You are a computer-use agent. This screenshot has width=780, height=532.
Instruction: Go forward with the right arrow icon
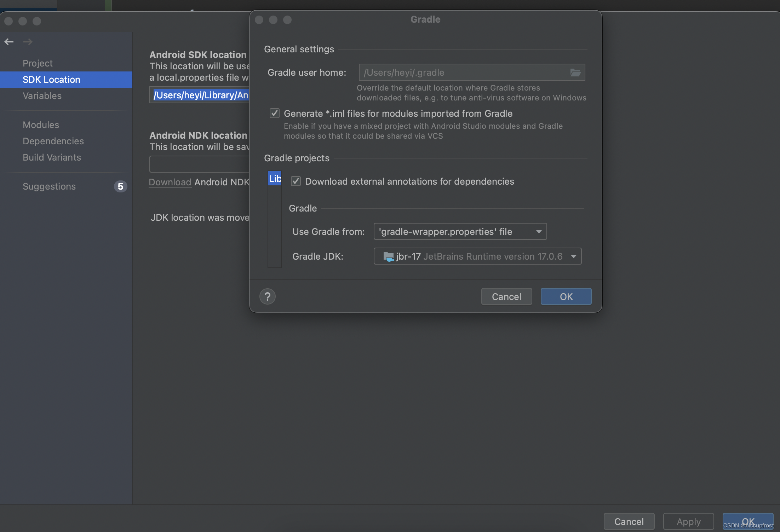pos(28,42)
